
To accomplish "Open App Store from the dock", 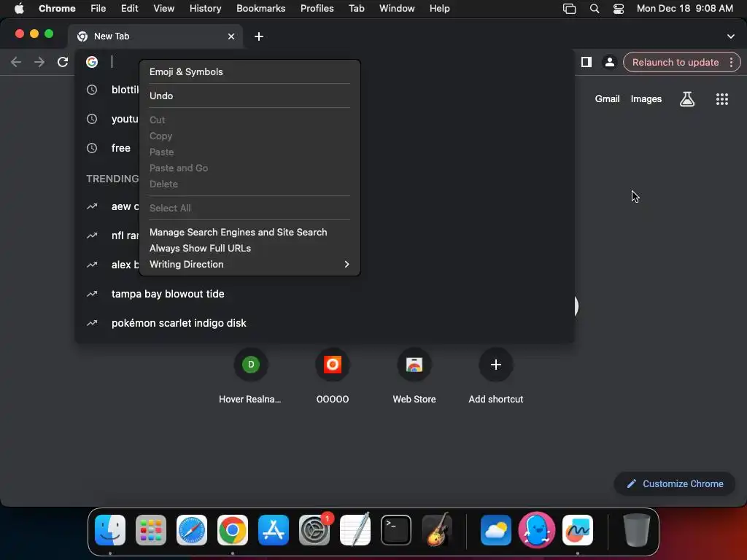I will point(274,529).
